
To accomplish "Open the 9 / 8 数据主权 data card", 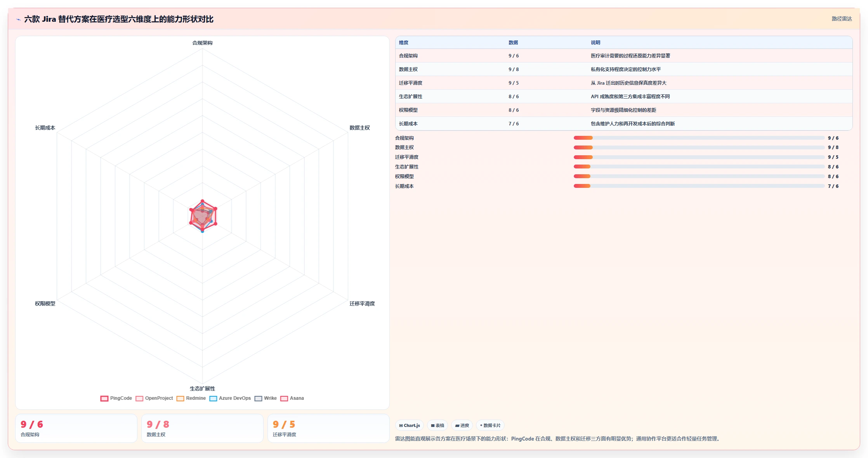I will coord(202,428).
